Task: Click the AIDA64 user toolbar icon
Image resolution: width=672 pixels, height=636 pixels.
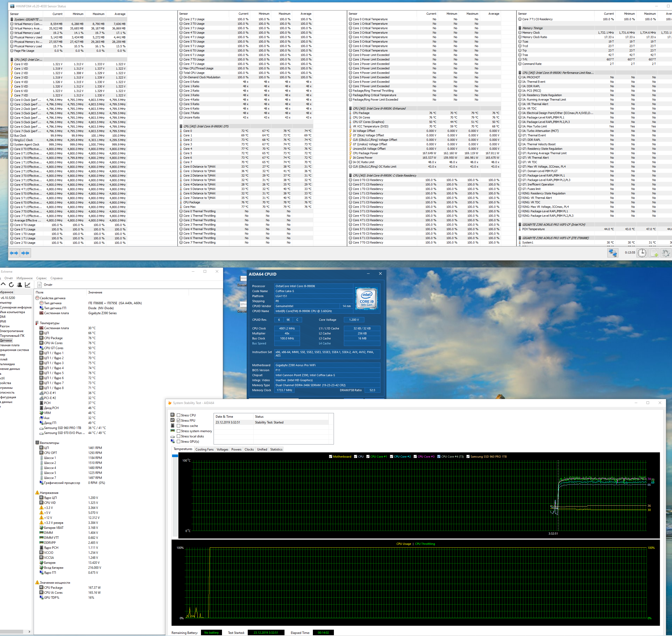Action: (19, 285)
